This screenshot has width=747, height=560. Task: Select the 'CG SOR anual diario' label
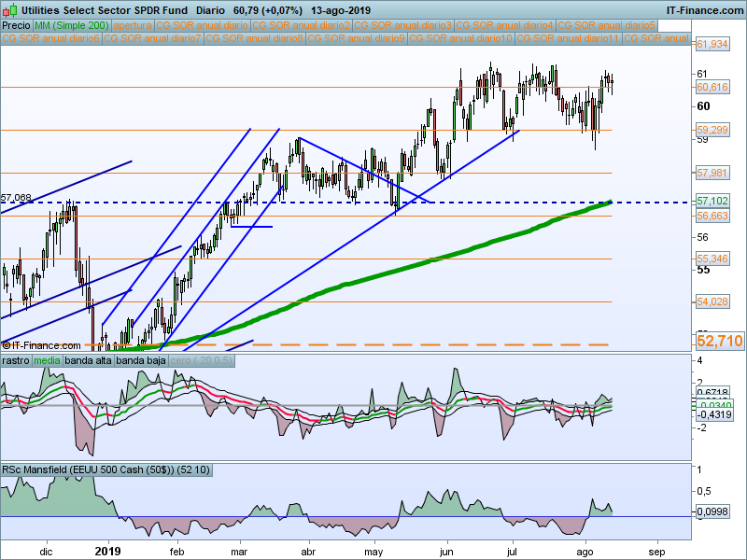[202, 25]
